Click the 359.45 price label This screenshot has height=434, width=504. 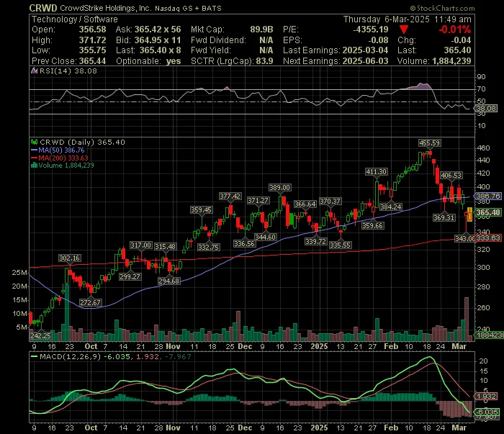pyautogui.click(x=201, y=209)
